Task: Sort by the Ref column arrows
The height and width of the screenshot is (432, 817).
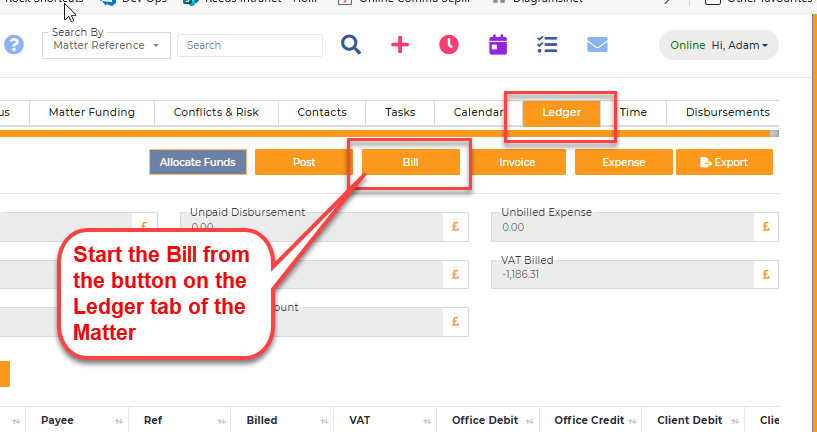Action: 221,421
